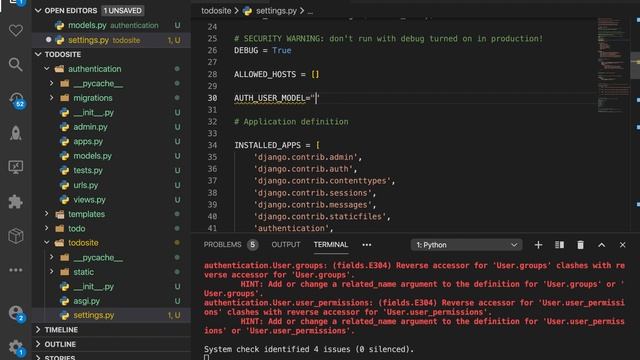The width and height of the screenshot is (640, 360).
Task: Open __init__.py in authentication folder
Action: [x=93, y=113]
